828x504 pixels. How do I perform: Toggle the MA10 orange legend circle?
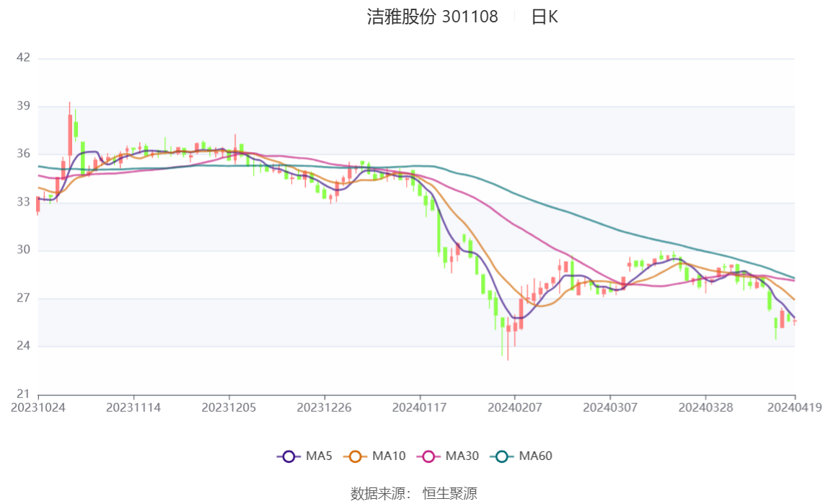[x=355, y=456]
